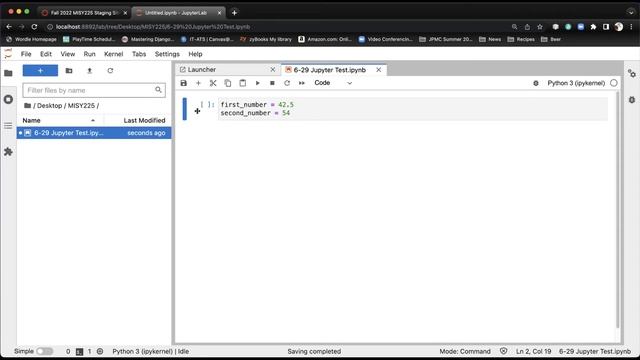Select 6-29 Jupyter Test.ipynb file row
Viewport: 640px width, 360px height.
point(94,133)
